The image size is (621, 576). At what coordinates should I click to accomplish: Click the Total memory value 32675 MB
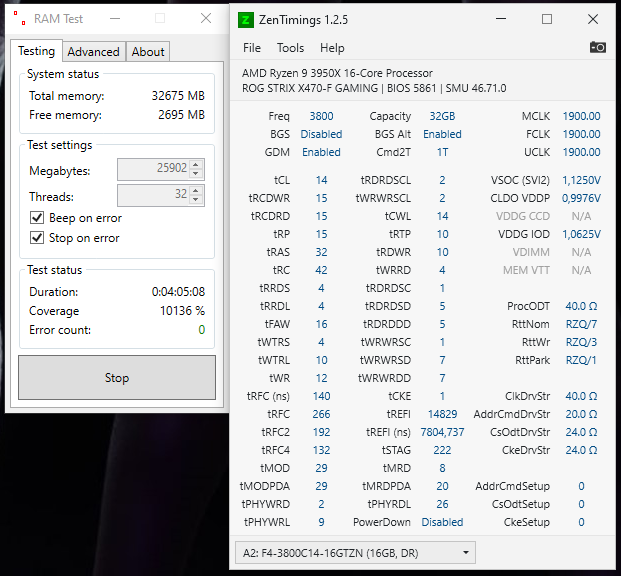pos(178,95)
